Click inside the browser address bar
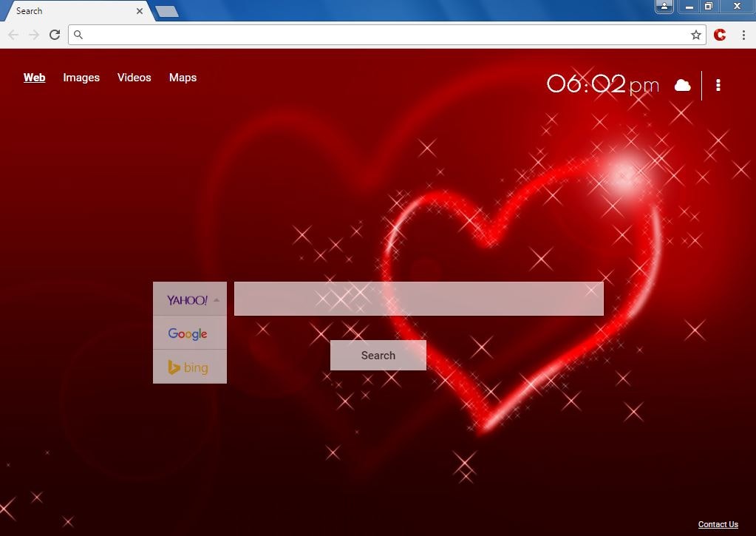 [x=386, y=35]
